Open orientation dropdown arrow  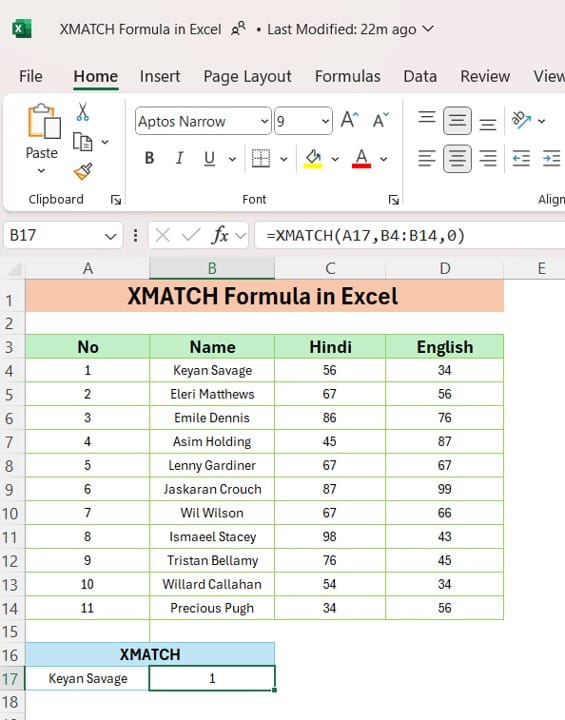[542, 121]
